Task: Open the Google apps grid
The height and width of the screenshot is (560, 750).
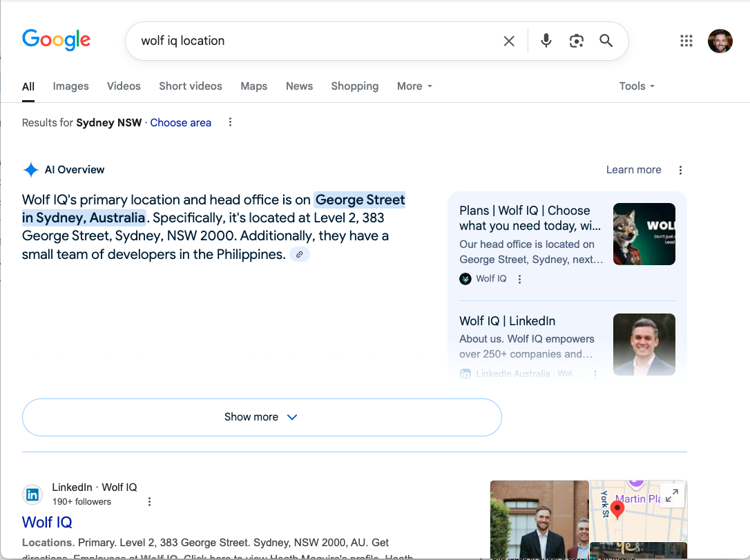Action: click(686, 41)
